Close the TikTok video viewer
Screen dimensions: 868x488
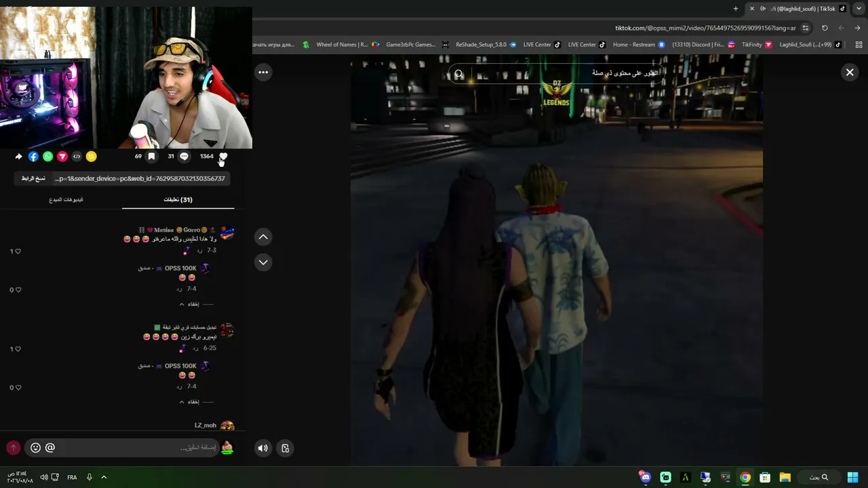(x=850, y=72)
